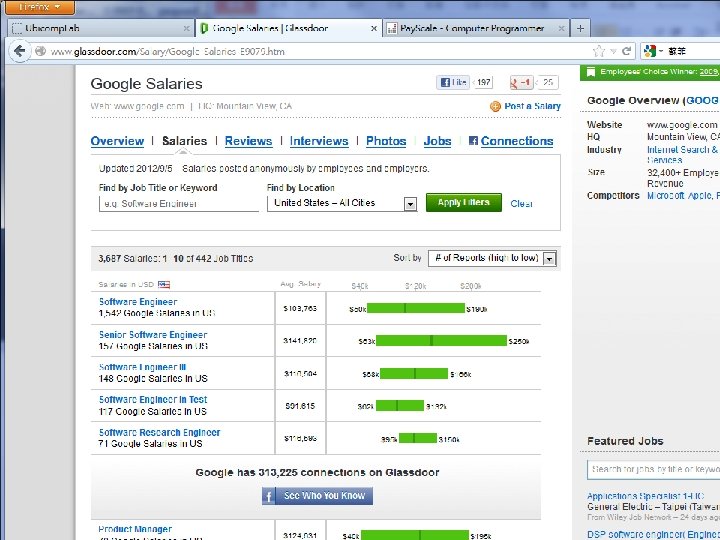Screen dimensions: 720x540
Task: Click the $103,763 average salary value
Action: (300, 309)
